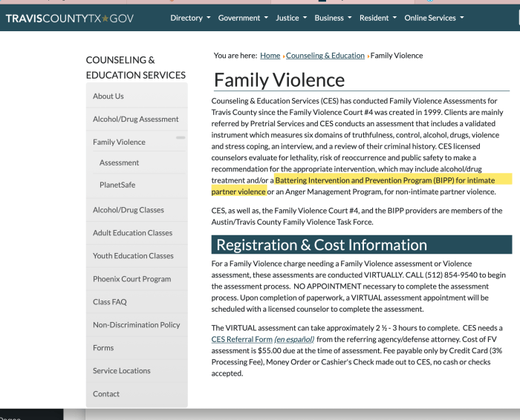Open the CES Referral Form link
This screenshot has height=420, width=520.
[x=241, y=339]
